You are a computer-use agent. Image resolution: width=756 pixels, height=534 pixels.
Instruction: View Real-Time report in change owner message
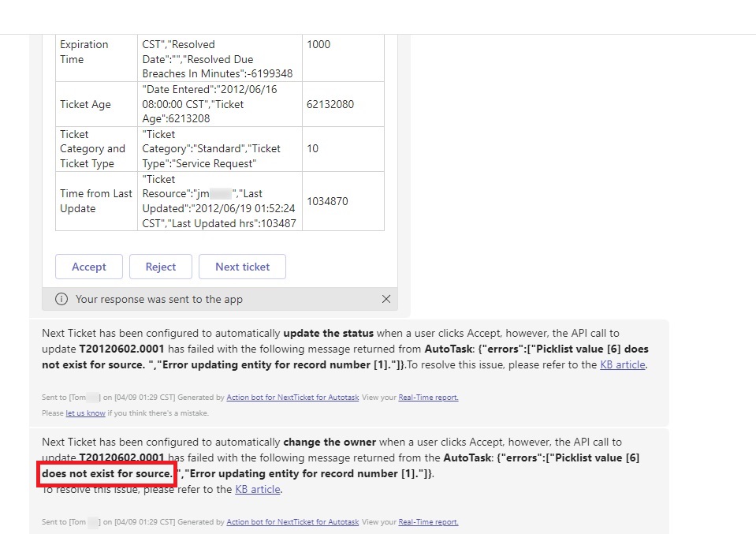[428, 522]
